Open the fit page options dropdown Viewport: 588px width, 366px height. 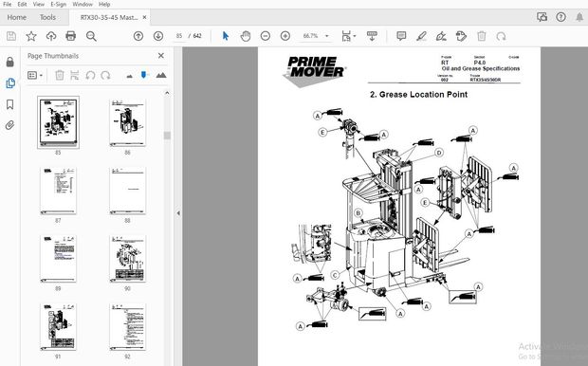pyautogui.click(x=349, y=36)
